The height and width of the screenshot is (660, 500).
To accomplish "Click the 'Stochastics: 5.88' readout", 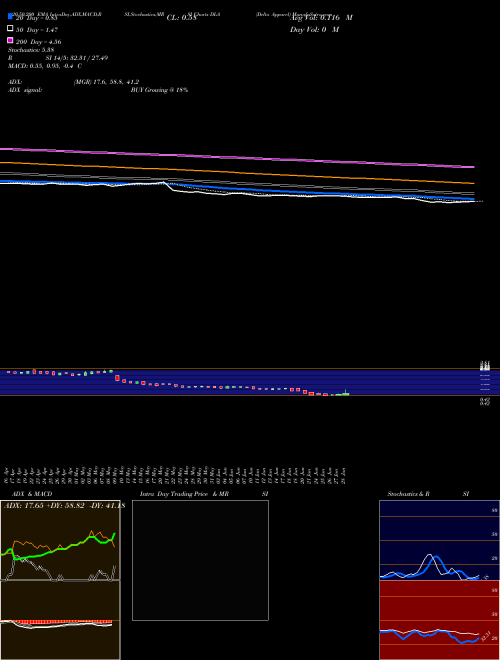I will click(x=31, y=50).
